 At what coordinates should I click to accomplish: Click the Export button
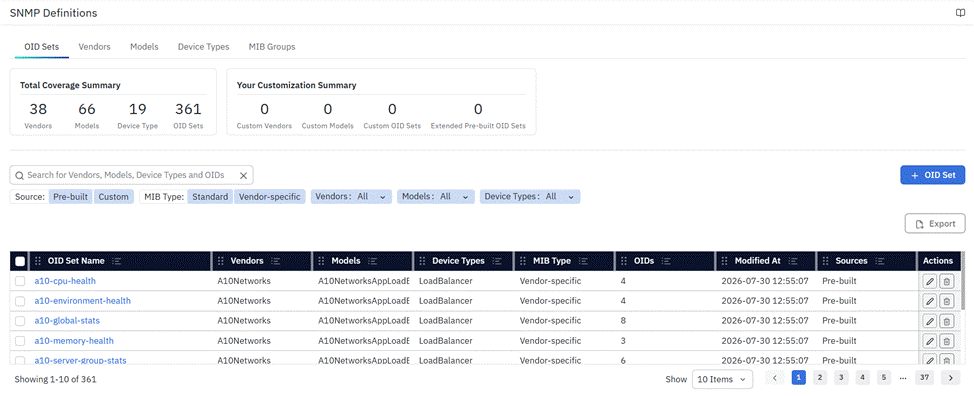[935, 224]
